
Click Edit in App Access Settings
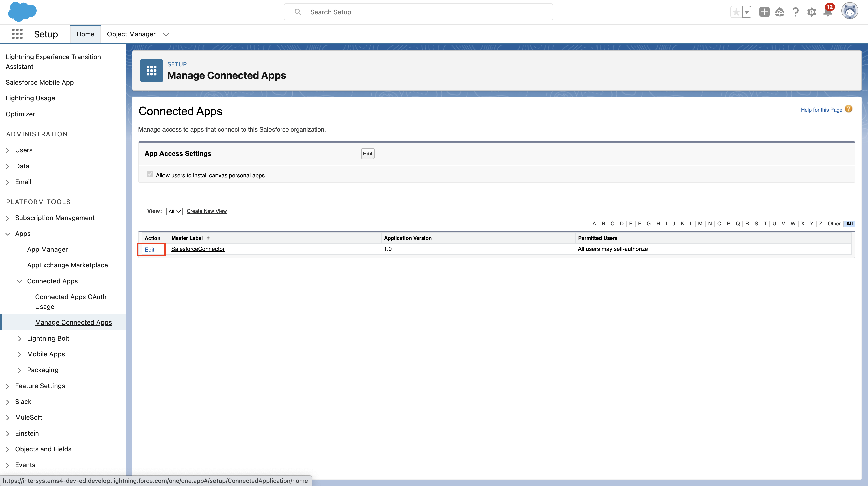[x=368, y=154]
